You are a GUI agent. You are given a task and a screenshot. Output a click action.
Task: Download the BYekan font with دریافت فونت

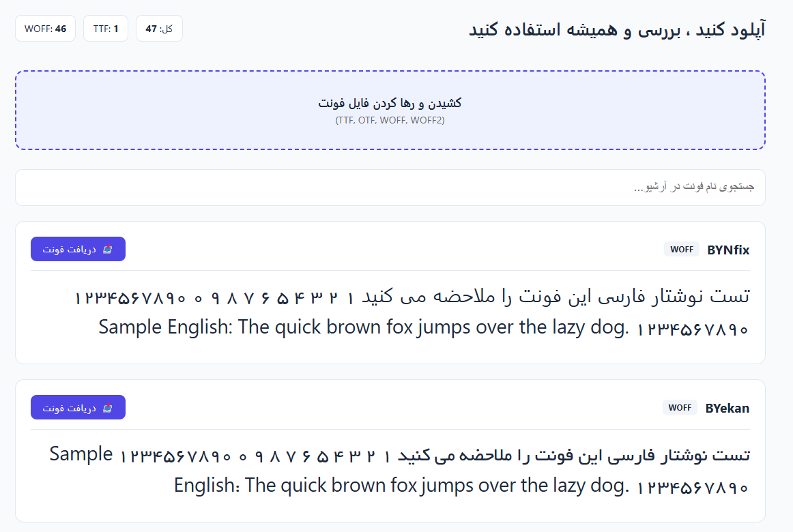(78, 407)
